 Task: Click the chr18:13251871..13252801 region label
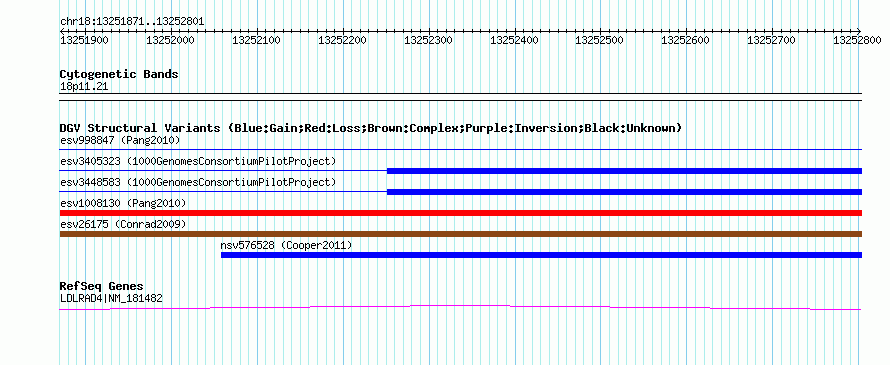click(132, 22)
